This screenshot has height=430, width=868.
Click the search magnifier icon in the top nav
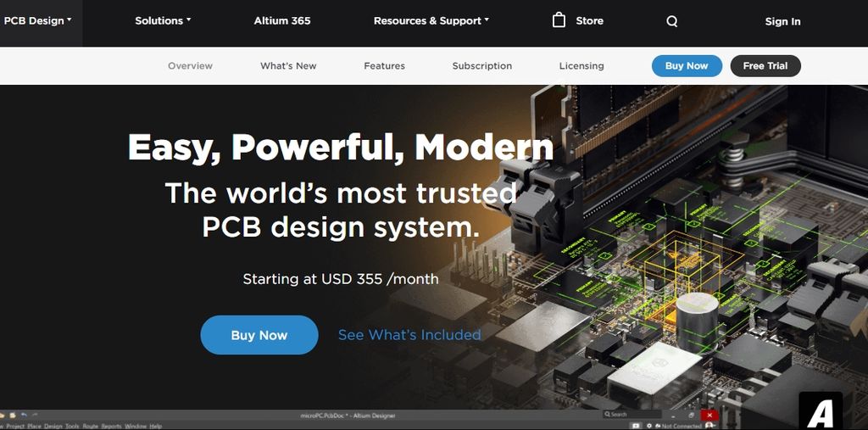point(671,21)
